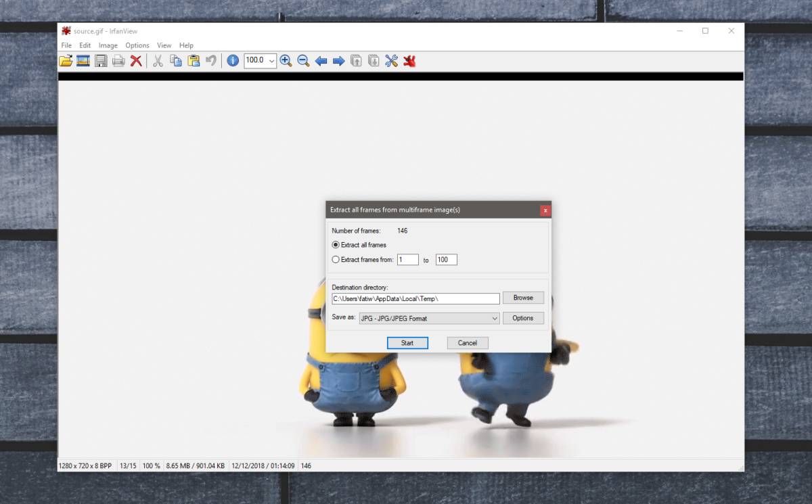The width and height of the screenshot is (812, 504).
Task: Click the Destination directory path field
Action: click(415, 298)
